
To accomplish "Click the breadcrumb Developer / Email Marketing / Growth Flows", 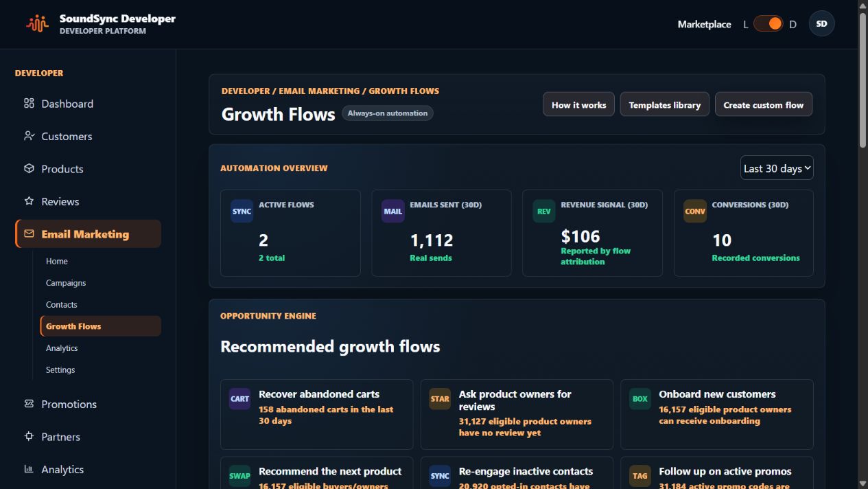I will (x=330, y=91).
